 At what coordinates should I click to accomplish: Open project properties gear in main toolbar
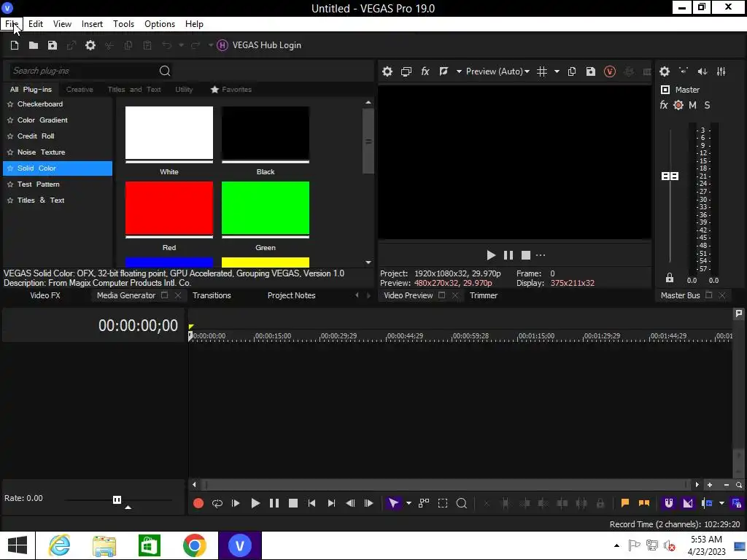tap(90, 45)
